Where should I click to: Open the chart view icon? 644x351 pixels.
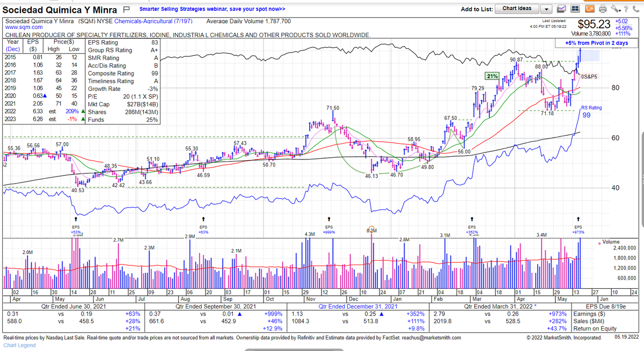click(562, 9)
